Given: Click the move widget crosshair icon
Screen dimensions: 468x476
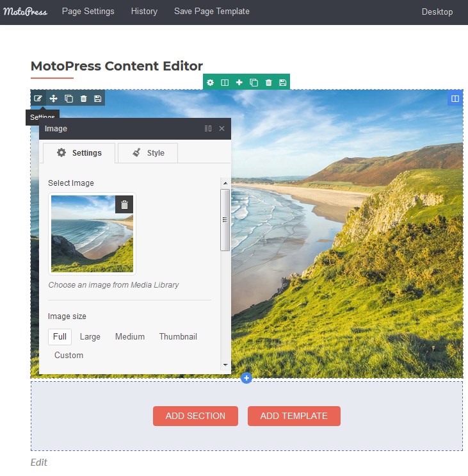Looking at the screenshot, I should (x=53, y=99).
